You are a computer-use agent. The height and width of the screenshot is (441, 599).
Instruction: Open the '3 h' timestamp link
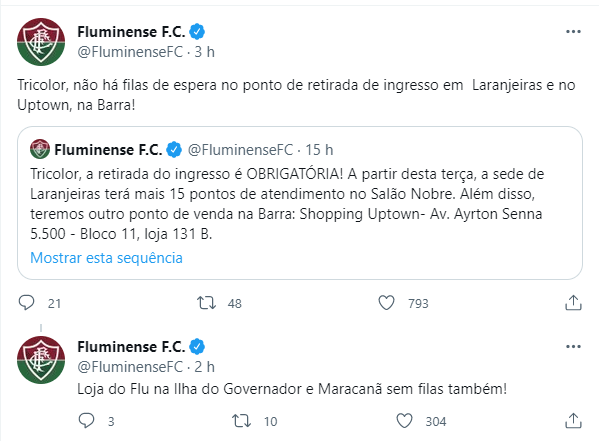click(x=204, y=52)
